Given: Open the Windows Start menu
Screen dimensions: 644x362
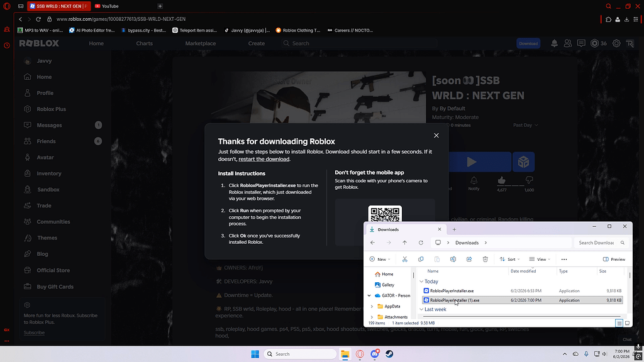Looking at the screenshot, I should click(255, 354).
